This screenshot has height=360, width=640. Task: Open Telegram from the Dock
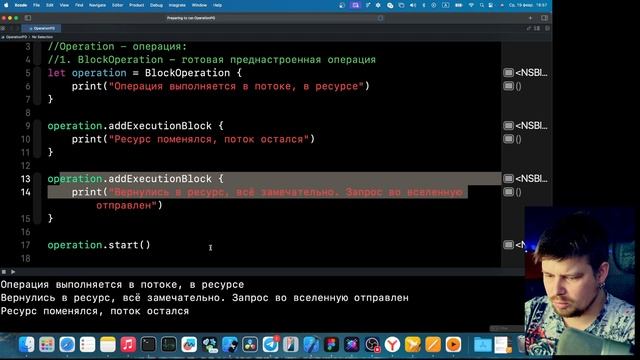tap(270, 344)
